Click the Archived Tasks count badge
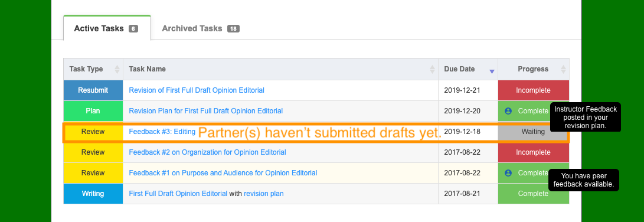The width and height of the screenshot is (644, 222). [x=233, y=29]
